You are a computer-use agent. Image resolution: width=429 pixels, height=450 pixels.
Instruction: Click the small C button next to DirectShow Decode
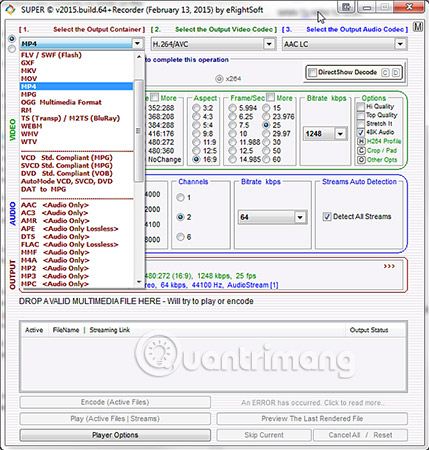[385, 72]
